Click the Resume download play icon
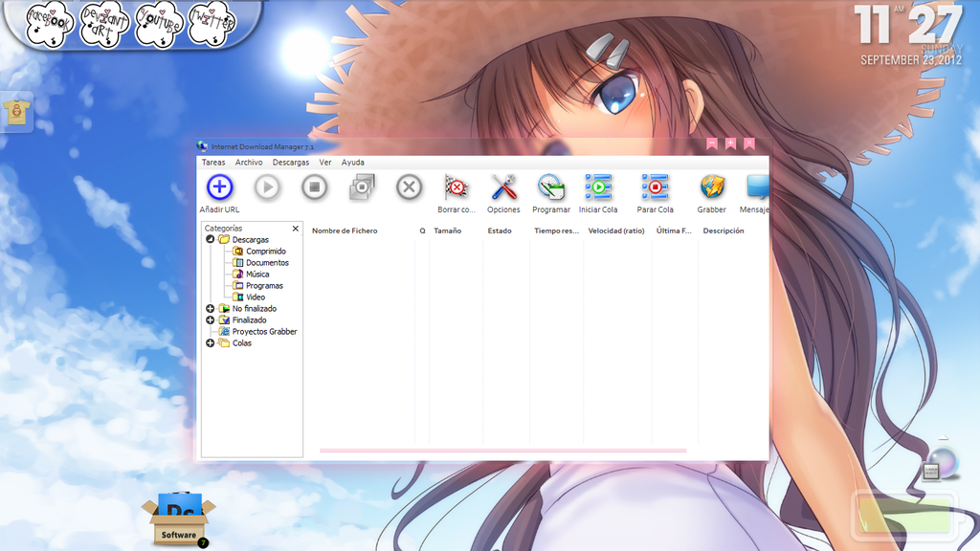 pyautogui.click(x=267, y=187)
